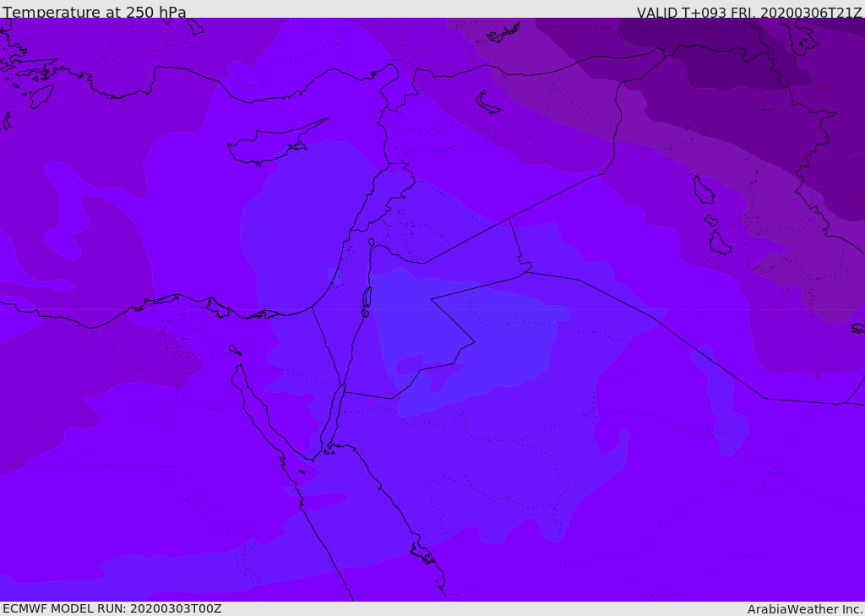
Task: Click the "Temperature at 250 hPa" title
Action: pyautogui.click(x=94, y=13)
